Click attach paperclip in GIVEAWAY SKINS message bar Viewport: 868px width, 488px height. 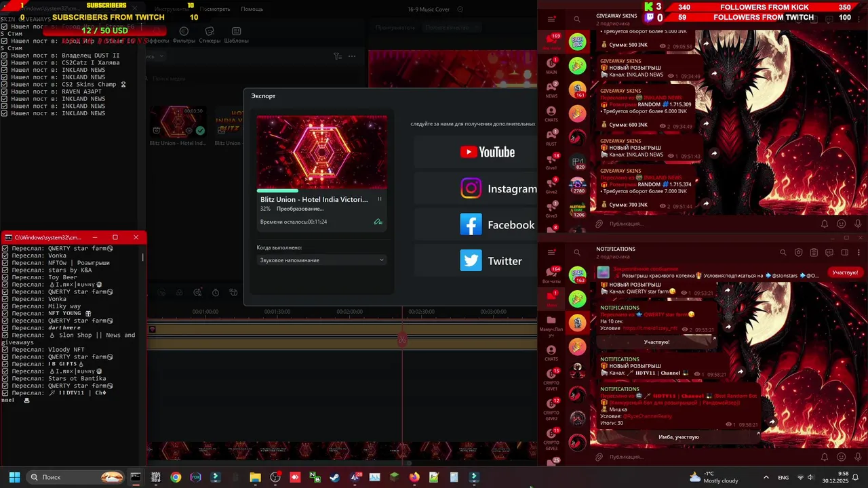(x=599, y=224)
